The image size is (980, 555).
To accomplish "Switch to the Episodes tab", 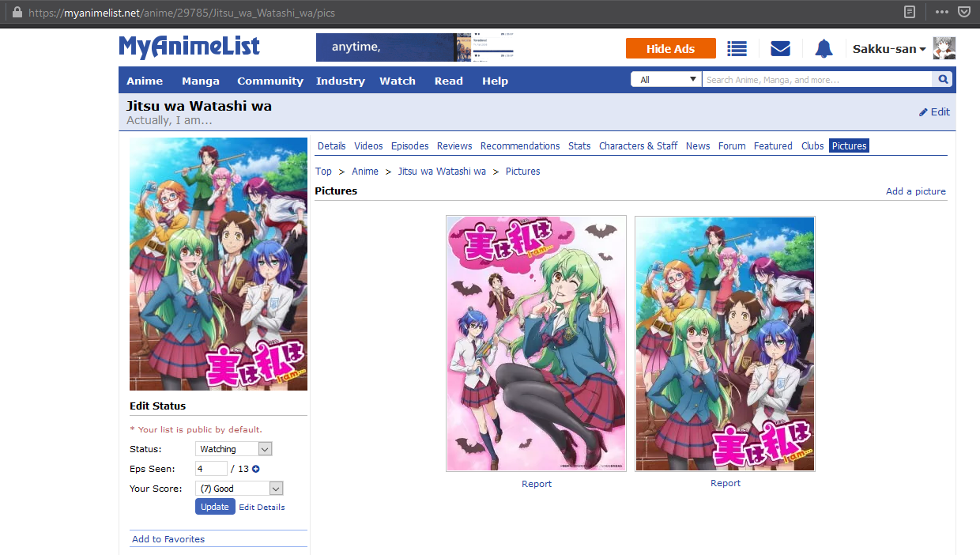I will (x=410, y=145).
